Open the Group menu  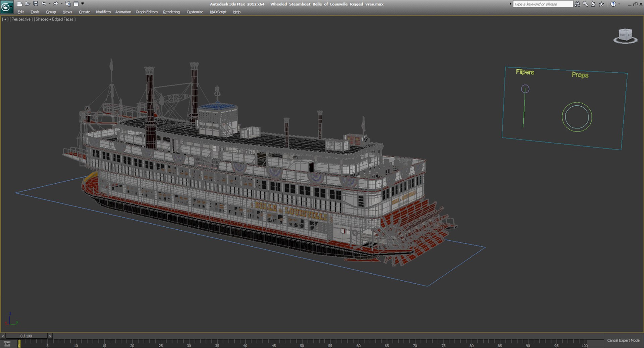(51, 12)
